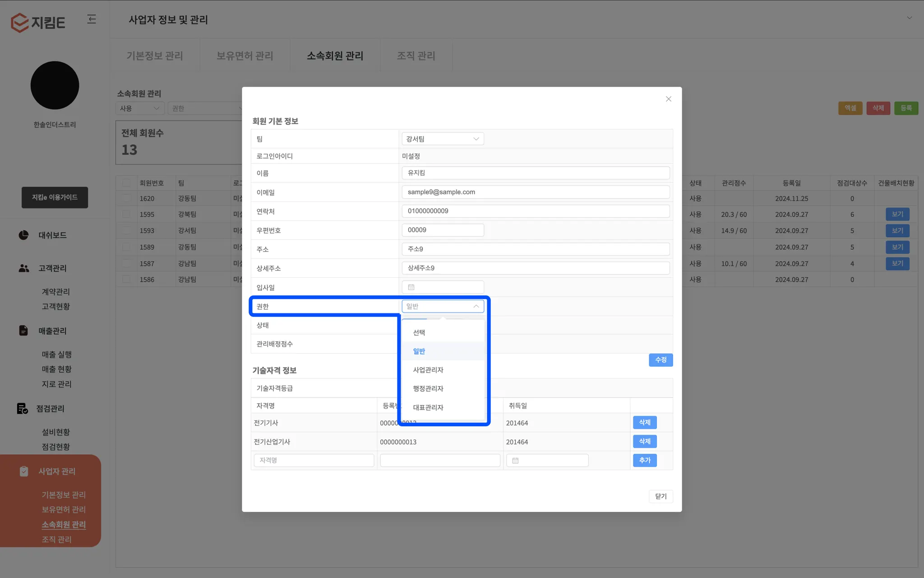Delete the 전기기사 qualification row

(644, 423)
